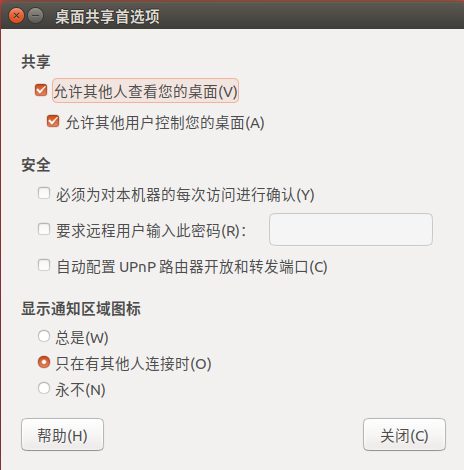Click the 自动配置 UPnP 路由器开放和转发端口 label text
Image resolution: width=464 pixels, height=470 pixels.
(x=192, y=267)
